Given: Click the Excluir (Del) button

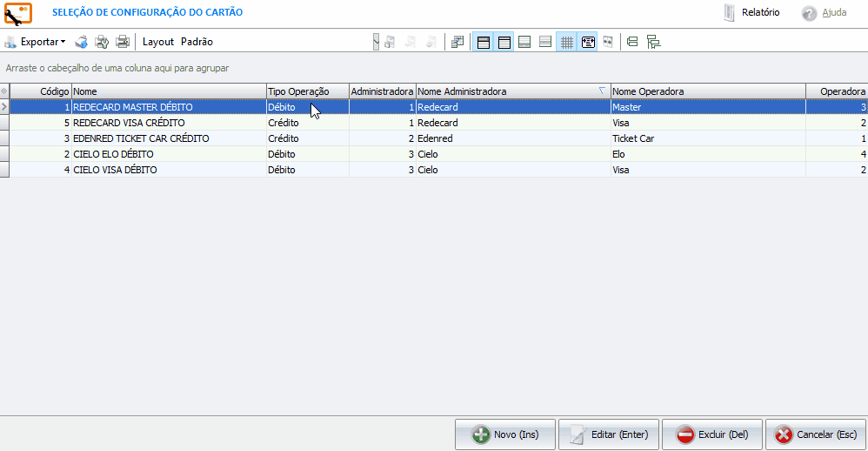Looking at the screenshot, I should click(x=712, y=435).
